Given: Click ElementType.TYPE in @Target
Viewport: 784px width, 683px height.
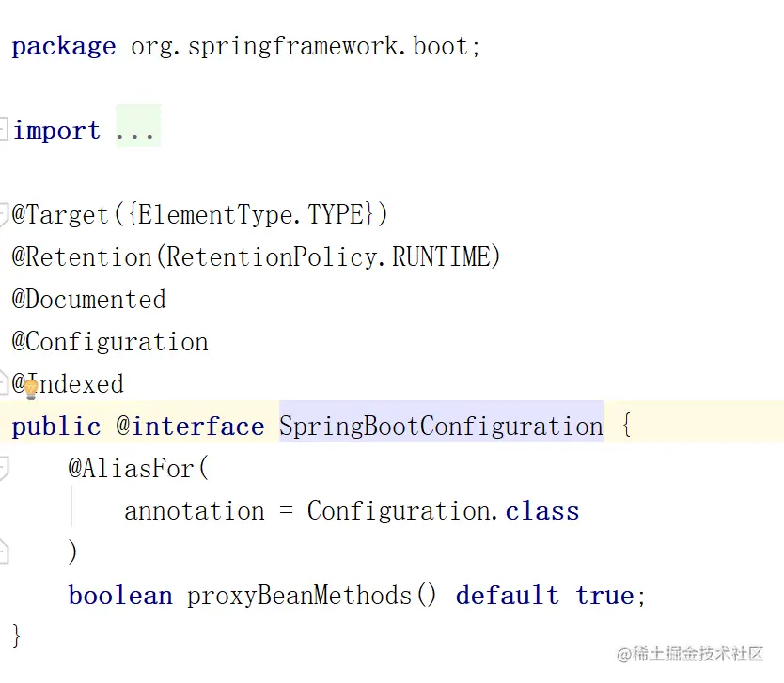Looking at the screenshot, I should coord(251,215).
